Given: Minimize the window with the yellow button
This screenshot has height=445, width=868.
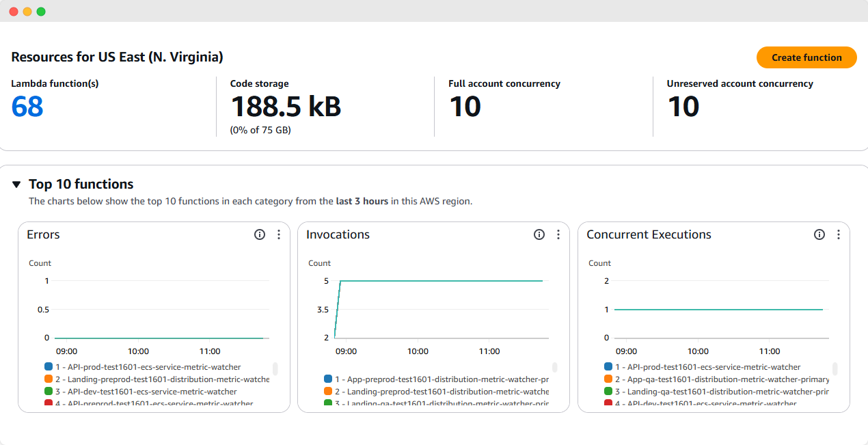Looking at the screenshot, I should pyautogui.click(x=27, y=12).
